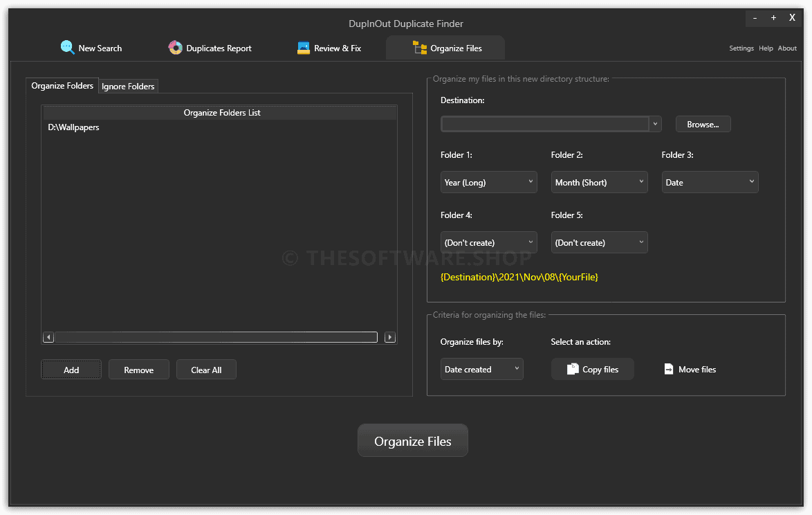Click the Review & Fix picture icon

(x=304, y=48)
